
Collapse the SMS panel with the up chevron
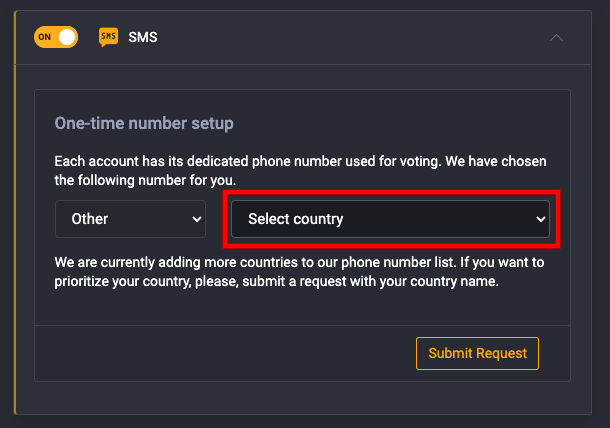click(556, 38)
